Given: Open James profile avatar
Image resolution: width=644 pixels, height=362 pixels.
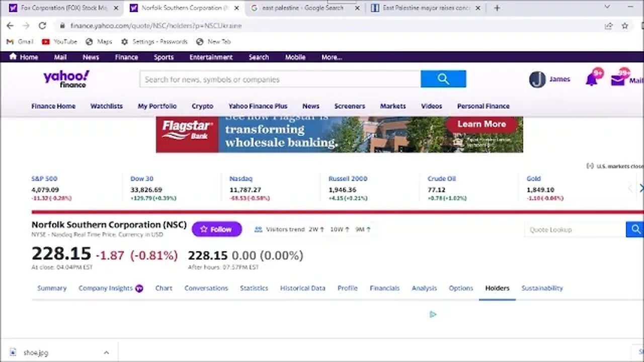Looking at the screenshot, I should [x=537, y=79].
